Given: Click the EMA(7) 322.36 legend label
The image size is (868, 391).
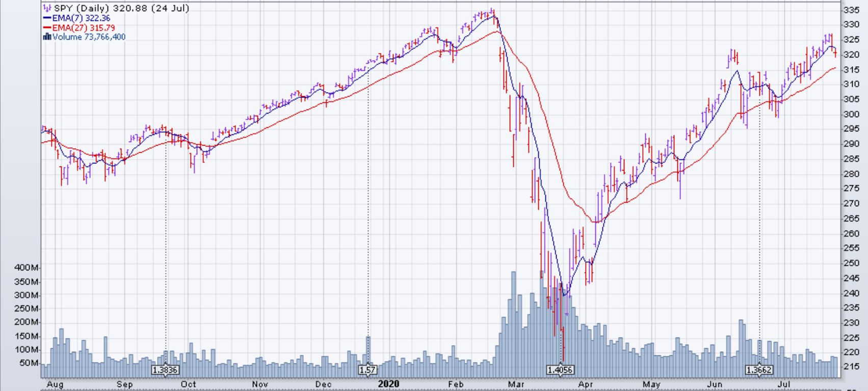Looking at the screenshot, I should point(81,18).
